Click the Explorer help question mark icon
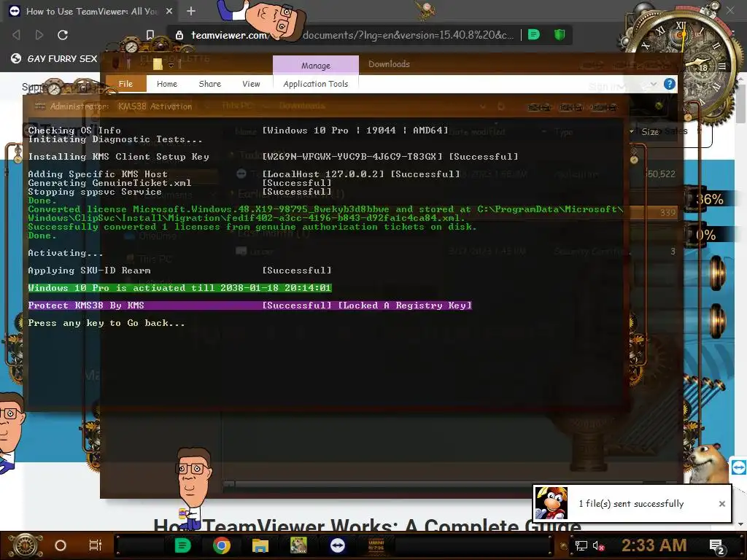 [670, 85]
